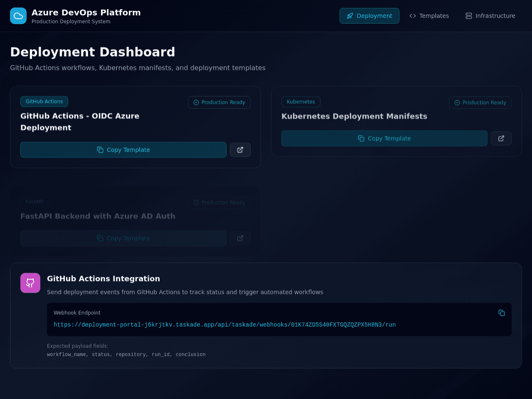Copy the GitHub Actions OIDC Azure template

(123, 150)
